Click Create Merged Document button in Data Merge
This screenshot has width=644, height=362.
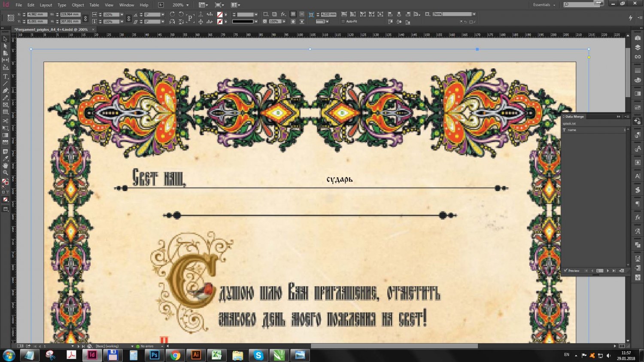tap(621, 271)
